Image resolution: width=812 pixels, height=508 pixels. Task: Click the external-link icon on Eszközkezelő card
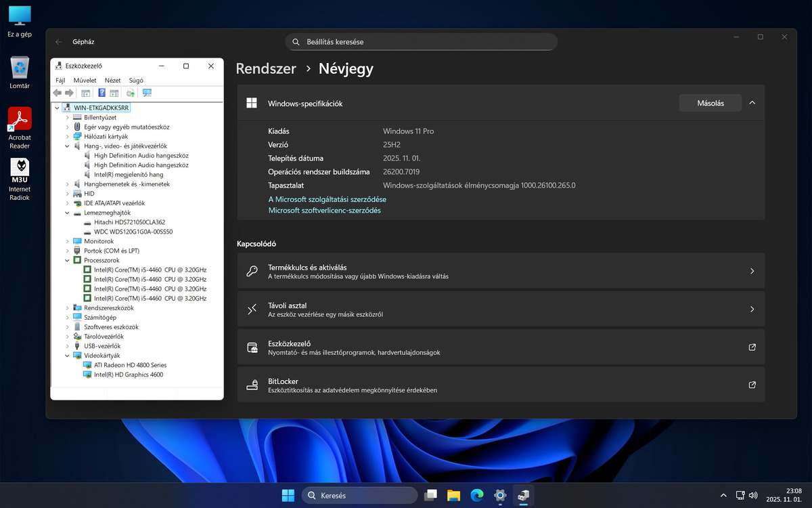[752, 347]
